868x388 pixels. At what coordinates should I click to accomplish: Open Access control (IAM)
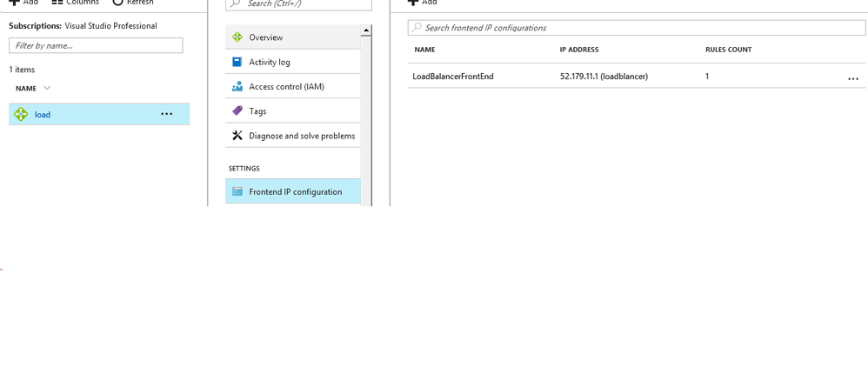click(293, 86)
